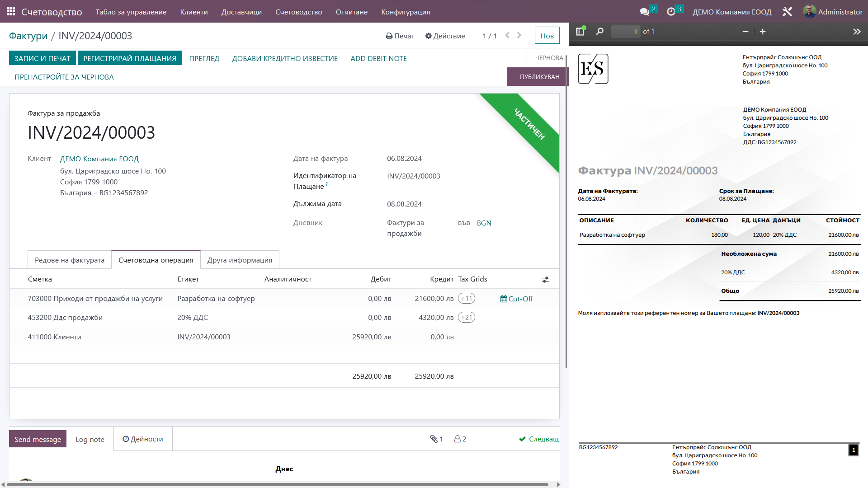The image size is (868, 488).
Task: Click ADD DEBIT NOTE button
Action: click(379, 58)
